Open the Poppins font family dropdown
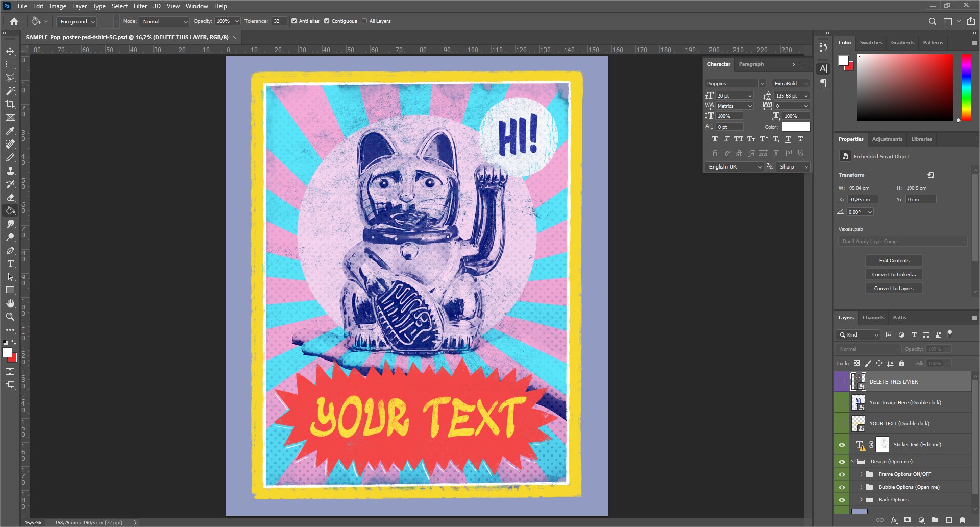 (762, 83)
